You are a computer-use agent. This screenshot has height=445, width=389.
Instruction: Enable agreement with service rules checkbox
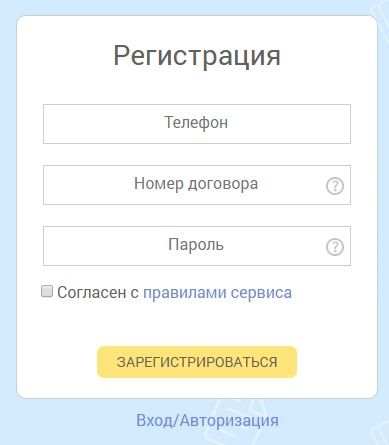point(47,291)
